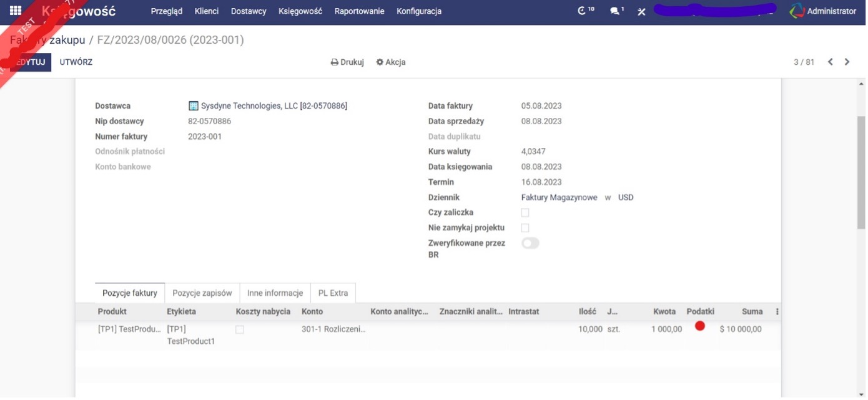Open the Księgowość menu

click(x=300, y=11)
